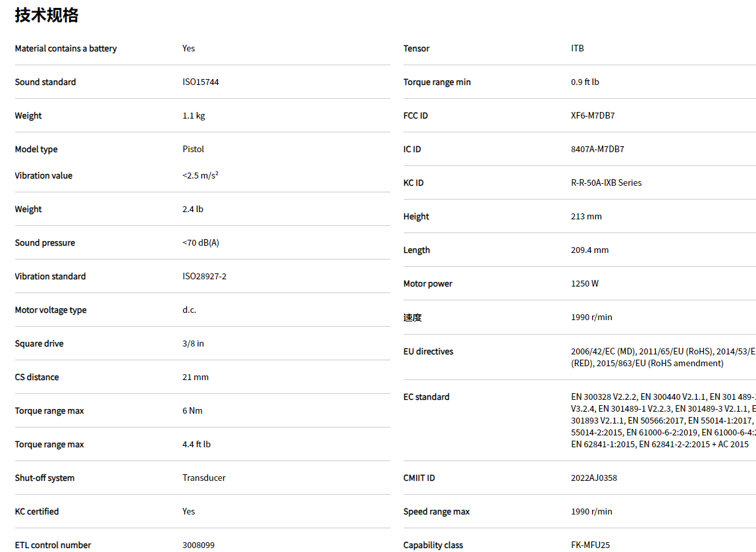Viewport: 756px width, 552px height.
Task: Select the 4.4 ft lb torque value
Action: 196,445
